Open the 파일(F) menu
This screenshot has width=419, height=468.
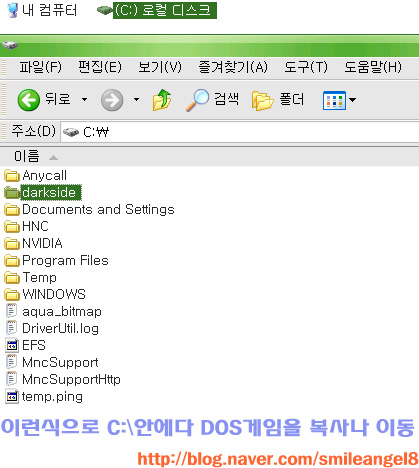tap(40, 67)
